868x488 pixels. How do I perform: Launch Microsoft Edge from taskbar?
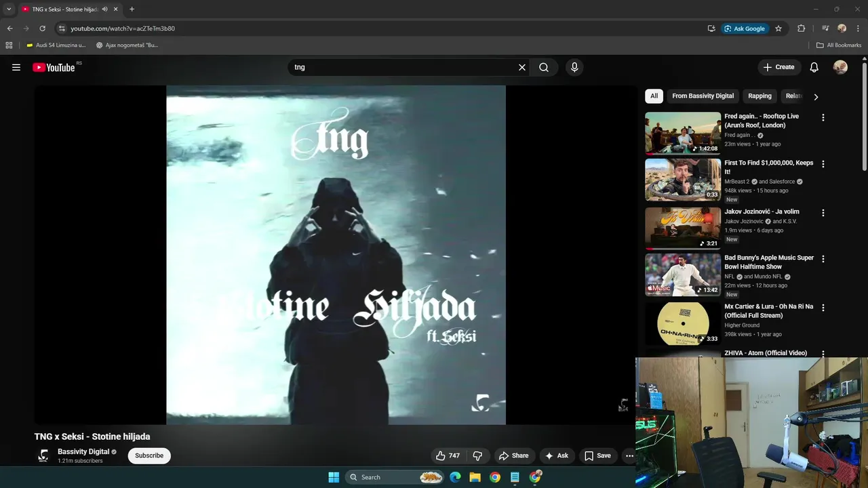click(x=455, y=477)
